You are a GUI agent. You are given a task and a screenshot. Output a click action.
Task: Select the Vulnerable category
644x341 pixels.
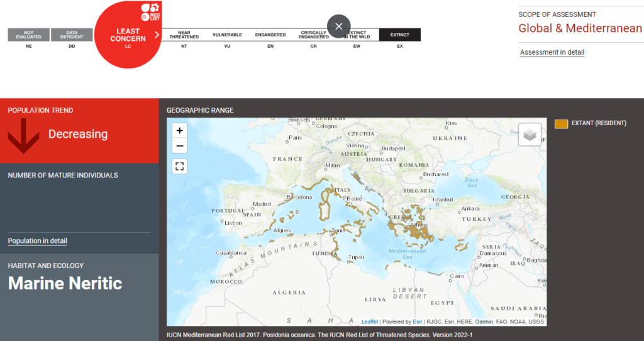227,35
